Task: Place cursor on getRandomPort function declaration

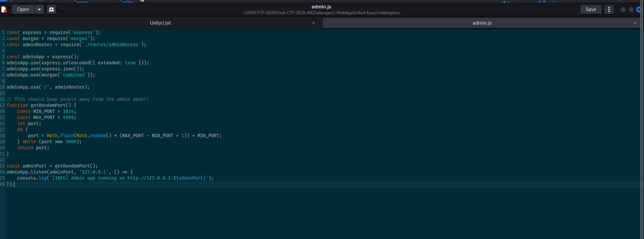Action: coord(48,105)
